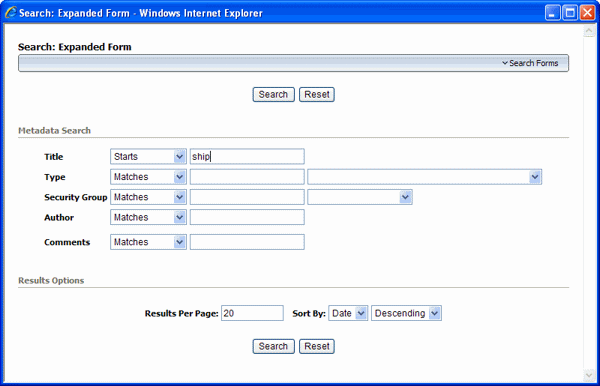Click the Type text input field
600x386 pixels.
[x=247, y=177]
